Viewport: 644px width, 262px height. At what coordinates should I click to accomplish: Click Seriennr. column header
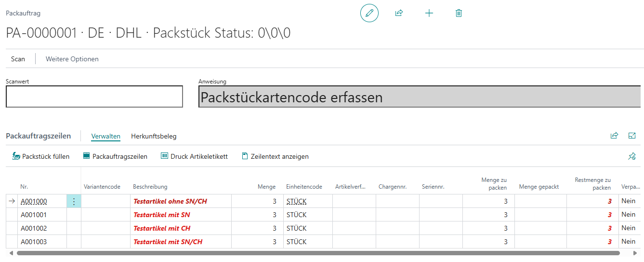(433, 187)
